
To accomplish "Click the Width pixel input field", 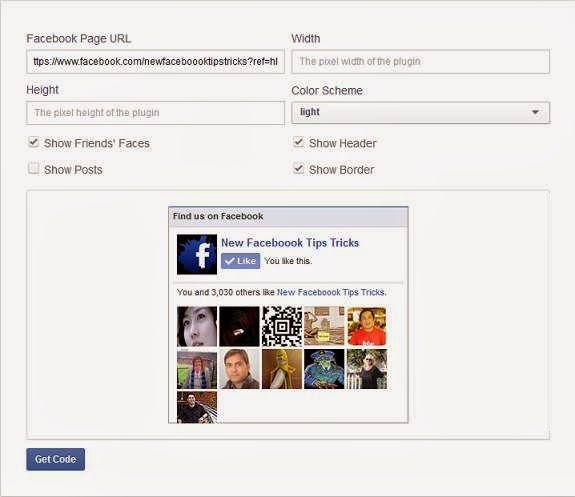I will [x=420, y=61].
